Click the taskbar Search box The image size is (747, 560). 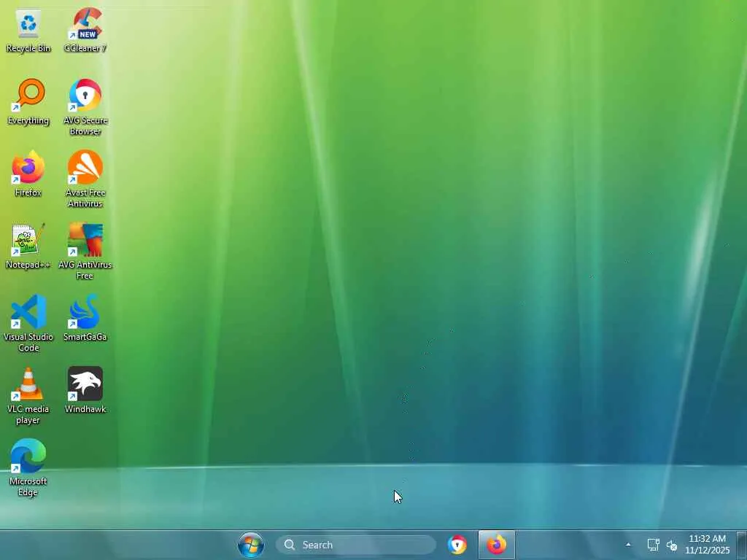click(x=355, y=545)
